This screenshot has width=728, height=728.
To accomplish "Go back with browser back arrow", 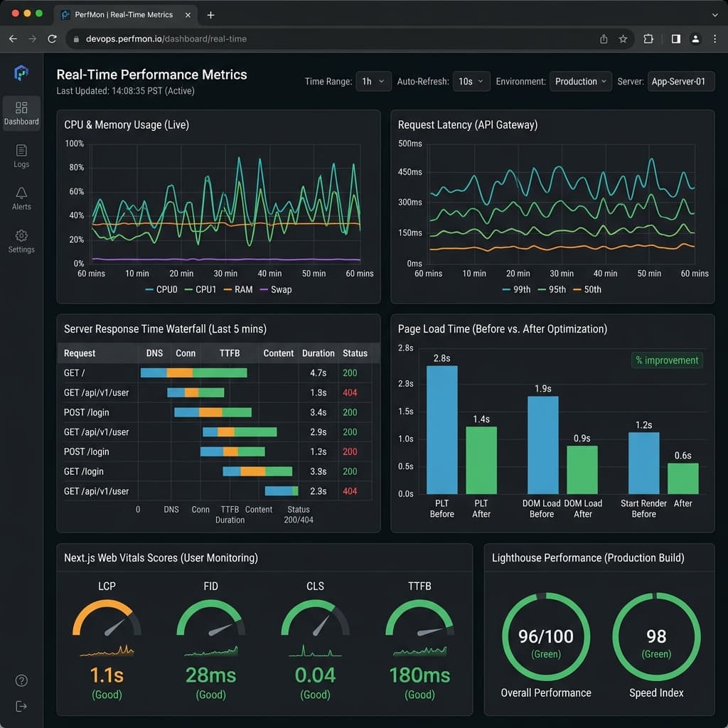I will tap(13, 39).
